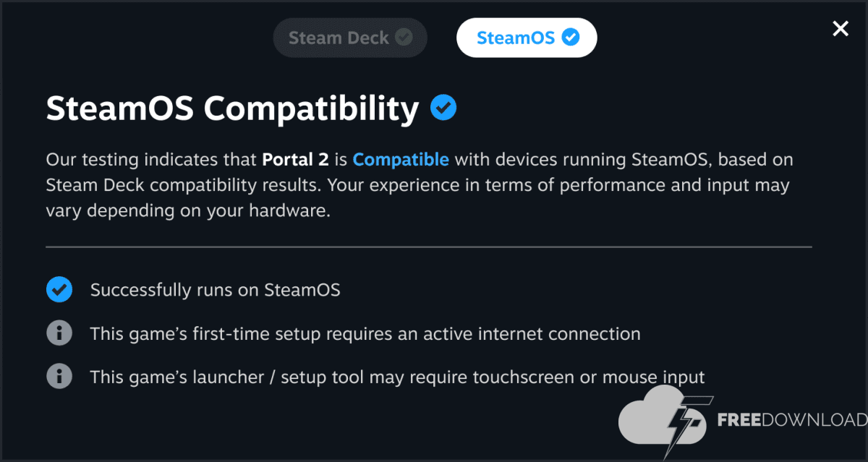Click info icon for launcher input note

click(x=59, y=377)
